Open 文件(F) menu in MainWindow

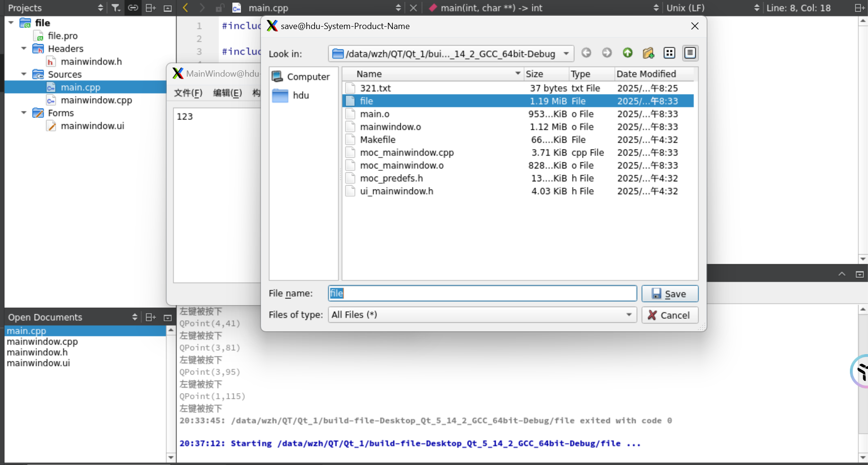click(x=188, y=93)
